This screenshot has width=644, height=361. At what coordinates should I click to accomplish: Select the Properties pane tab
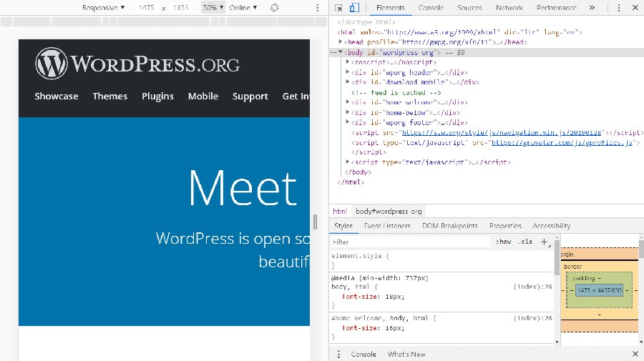(505, 226)
